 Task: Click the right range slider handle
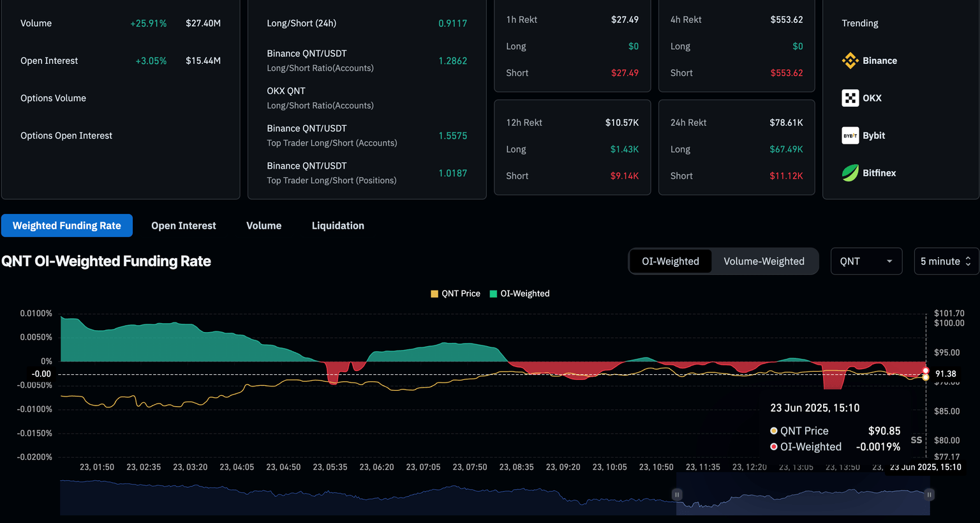click(930, 494)
